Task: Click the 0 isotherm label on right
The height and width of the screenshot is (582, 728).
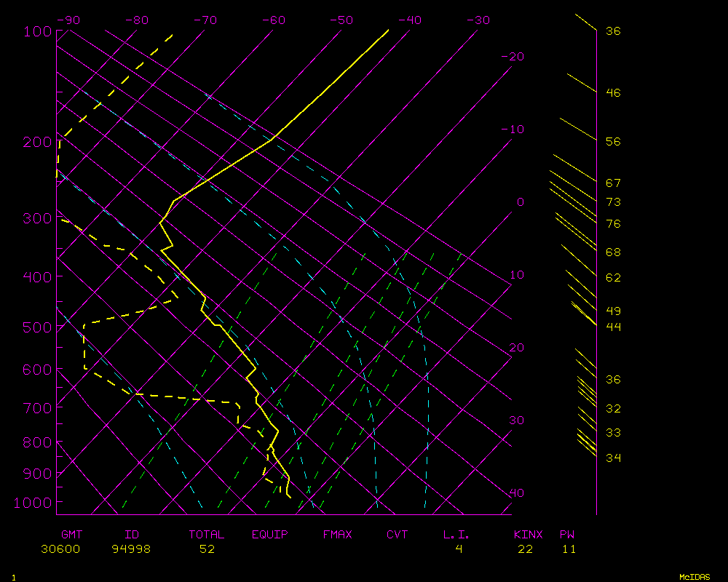Action: (520, 202)
